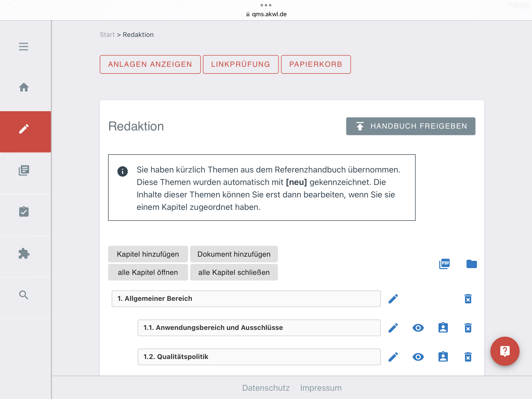Click Redaktion in breadcrumb

(138, 35)
